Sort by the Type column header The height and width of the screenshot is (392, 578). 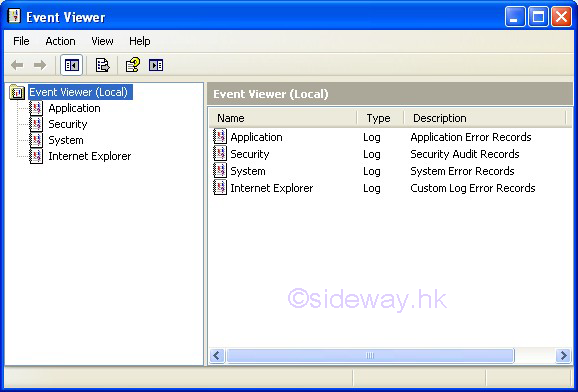pyautogui.click(x=380, y=118)
